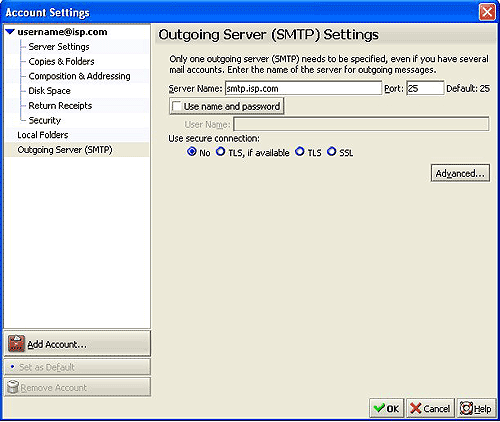Choose the SSL radio button
500x422 pixels.
click(331, 152)
